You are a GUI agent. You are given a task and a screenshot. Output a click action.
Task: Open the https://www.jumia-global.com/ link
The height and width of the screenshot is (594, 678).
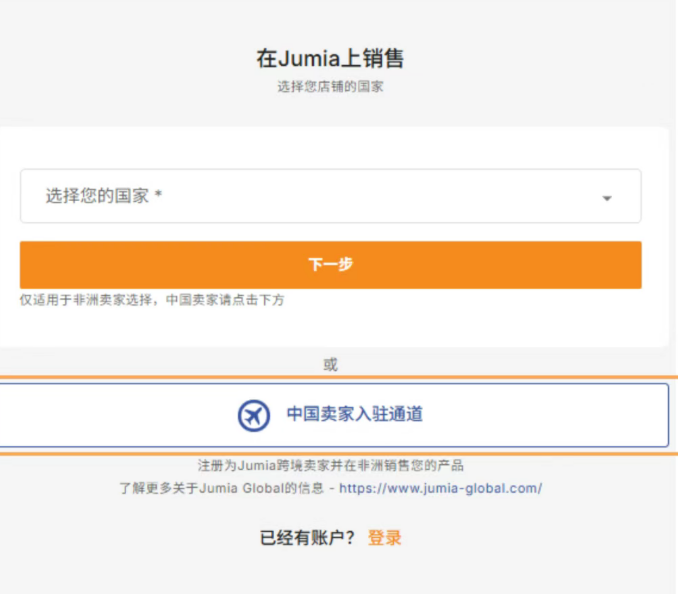coord(440,489)
